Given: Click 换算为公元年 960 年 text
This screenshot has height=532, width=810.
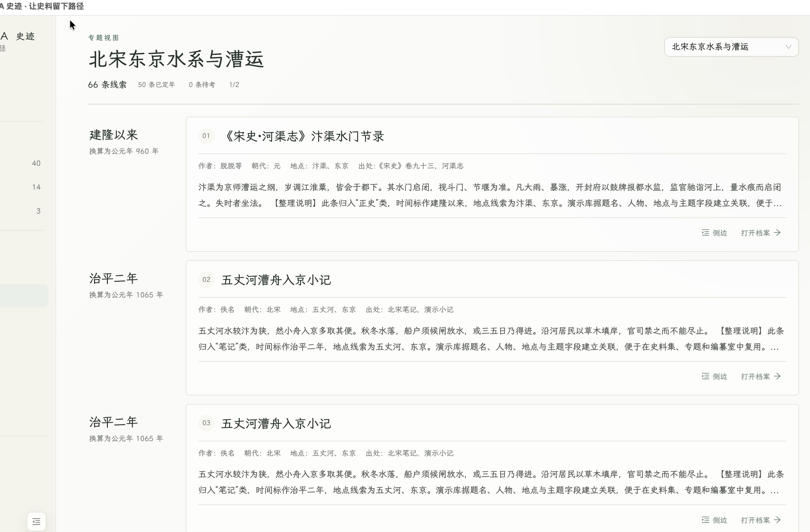Looking at the screenshot, I should click(x=124, y=151).
